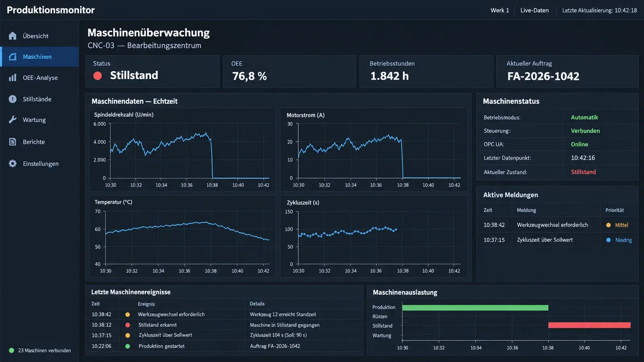The width and height of the screenshot is (644, 362).
Task: Click 23 Maschinen verbunden status text
Action: [44, 350]
